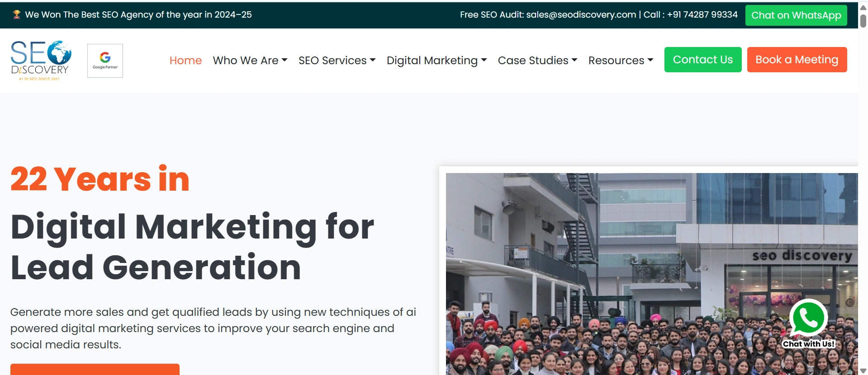This screenshot has height=375, width=868.
Task: Click the team group photo
Action: coord(652,274)
